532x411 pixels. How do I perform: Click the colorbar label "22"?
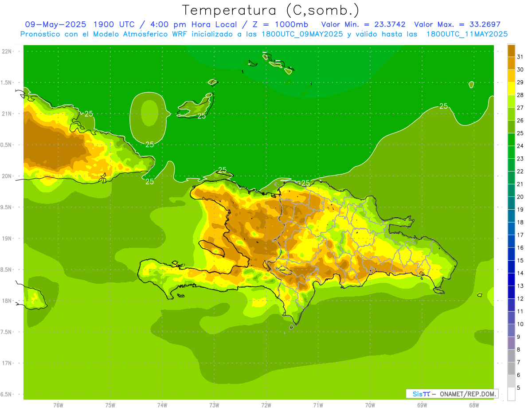[520, 172]
